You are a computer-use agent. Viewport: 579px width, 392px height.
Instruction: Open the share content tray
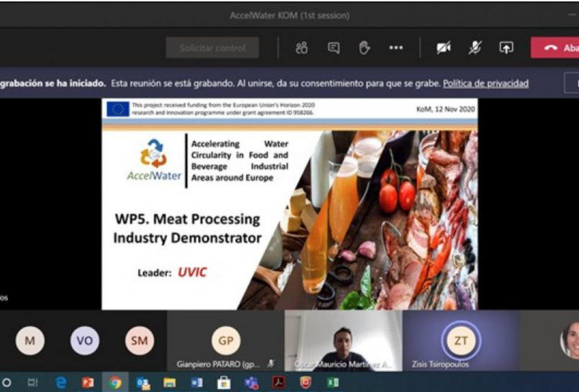[x=506, y=48]
